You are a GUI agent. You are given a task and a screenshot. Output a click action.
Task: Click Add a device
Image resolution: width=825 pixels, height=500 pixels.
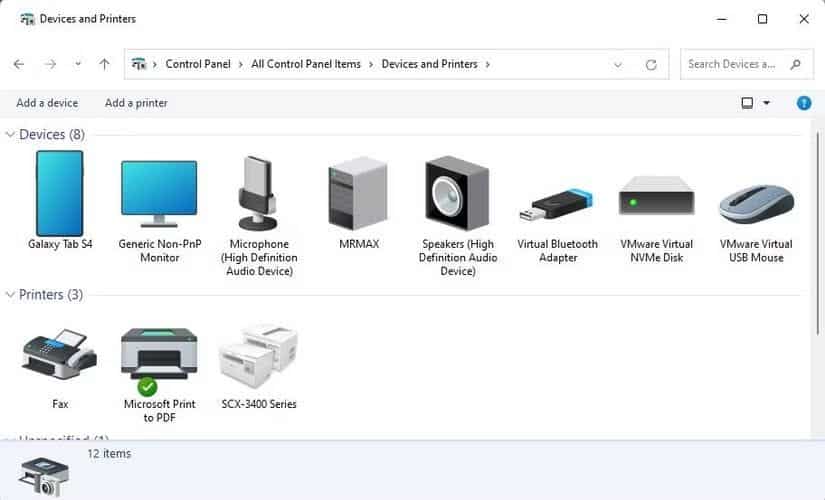[x=47, y=103]
